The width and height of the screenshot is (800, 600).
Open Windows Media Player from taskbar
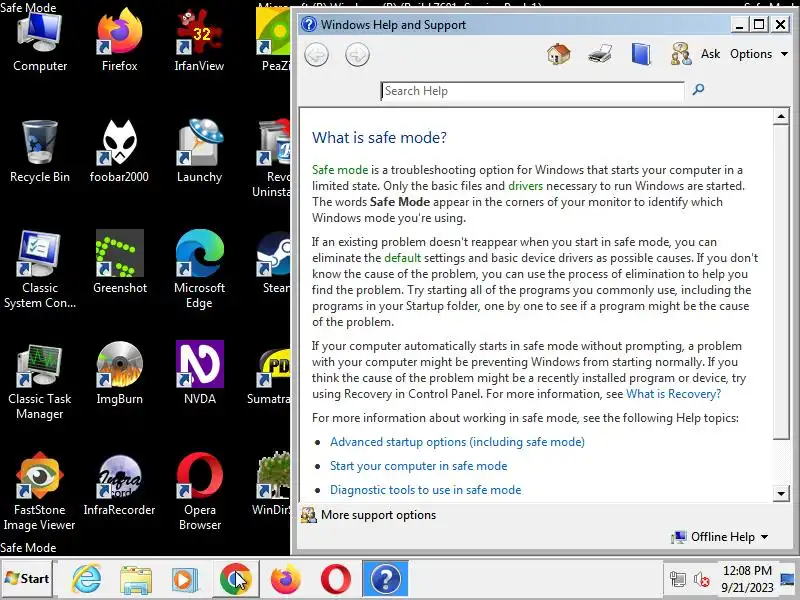(184, 579)
